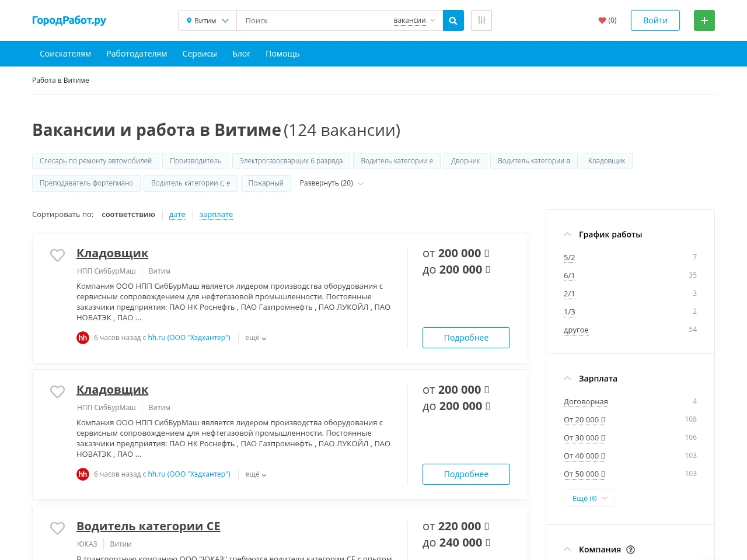Sort vacancies by зарплате
747x560 pixels.
(216, 215)
